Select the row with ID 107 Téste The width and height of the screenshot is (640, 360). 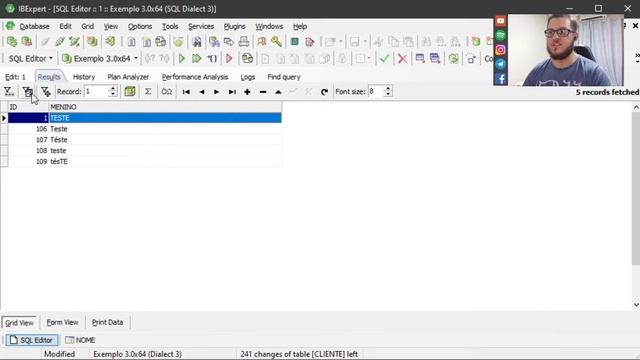pos(144,140)
